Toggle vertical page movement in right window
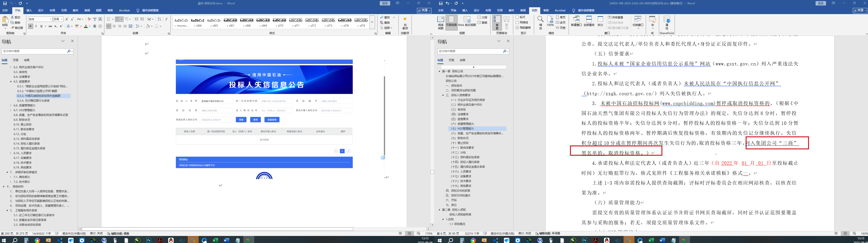The width and height of the screenshot is (868, 243). 497,22
